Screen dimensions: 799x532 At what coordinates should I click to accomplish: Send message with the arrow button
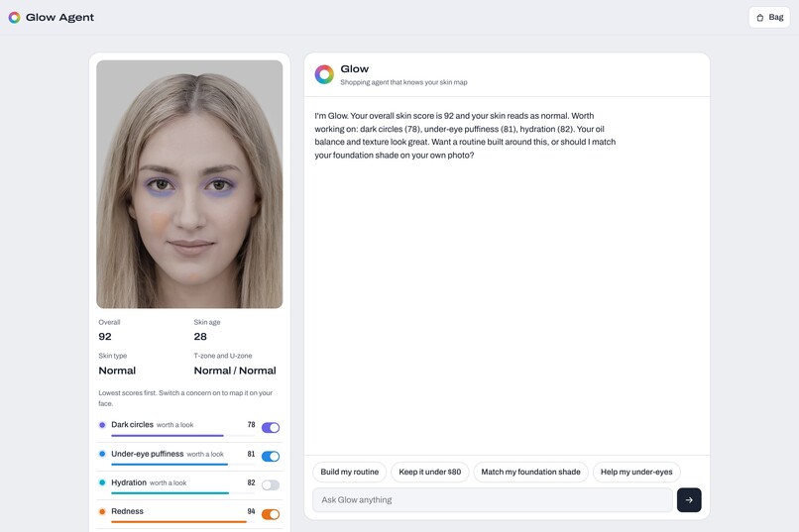(x=689, y=500)
